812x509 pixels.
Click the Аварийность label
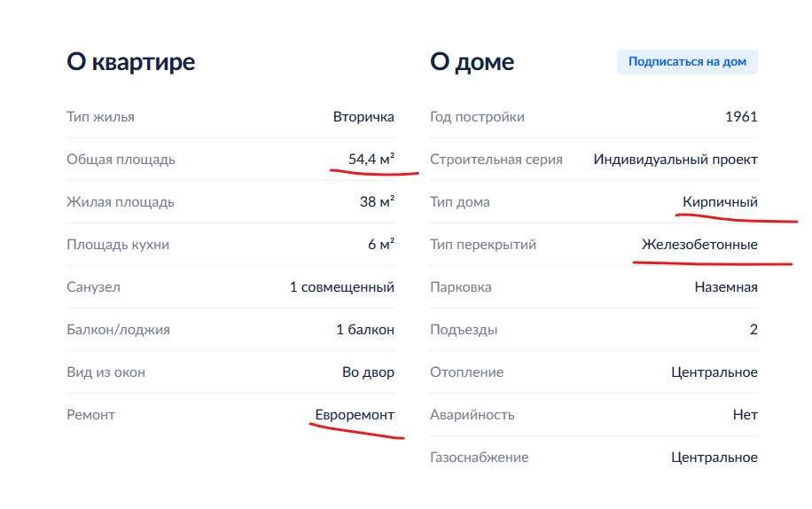pos(472,415)
